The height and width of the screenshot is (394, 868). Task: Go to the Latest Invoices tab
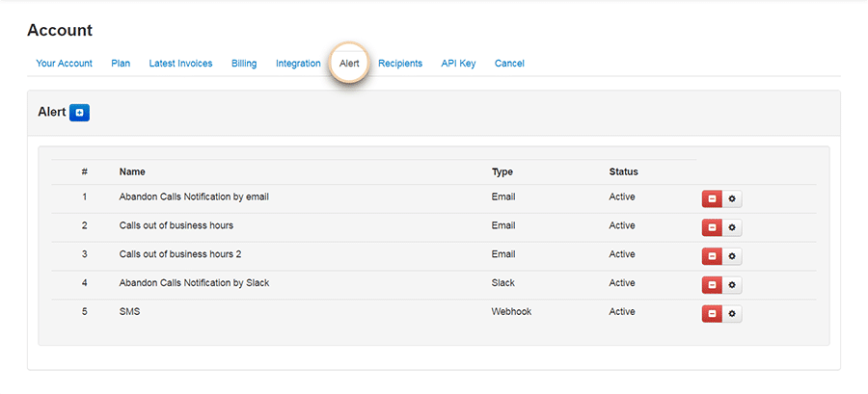coord(180,64)
